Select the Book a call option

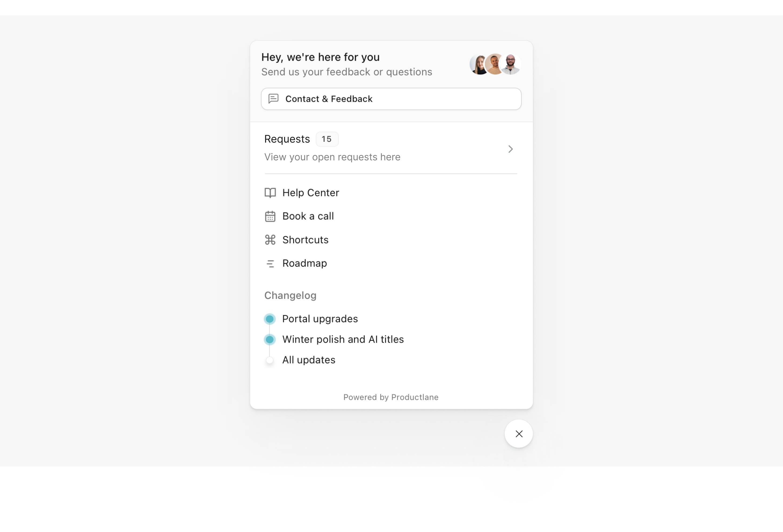coord(308,216)
